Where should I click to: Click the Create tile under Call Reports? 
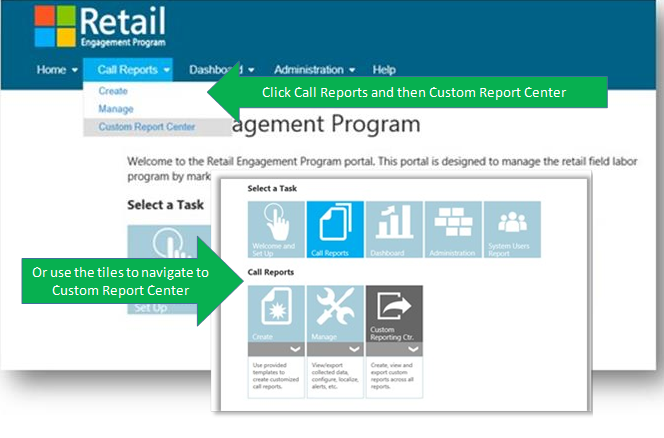click(x=276, y=315)
